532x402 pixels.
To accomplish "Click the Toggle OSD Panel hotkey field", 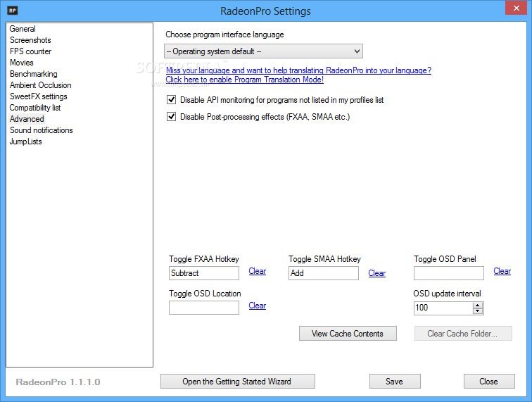I will point(448,273).
